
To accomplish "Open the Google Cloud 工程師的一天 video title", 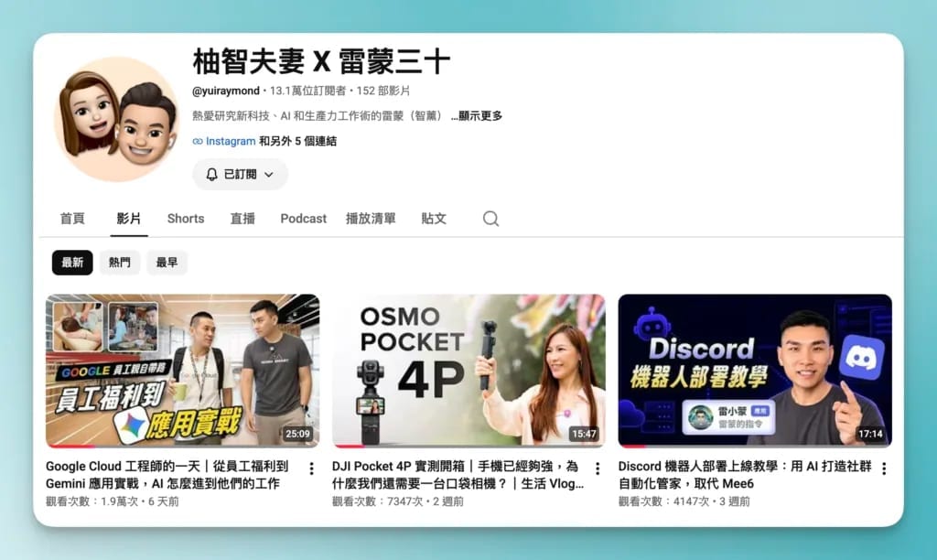I will coord(167,475).
